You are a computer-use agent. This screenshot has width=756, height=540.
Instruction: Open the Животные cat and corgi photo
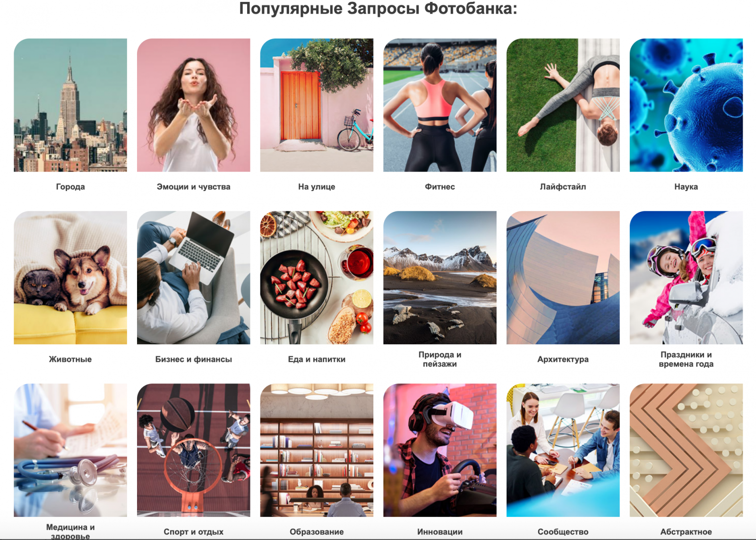point(70,278)
